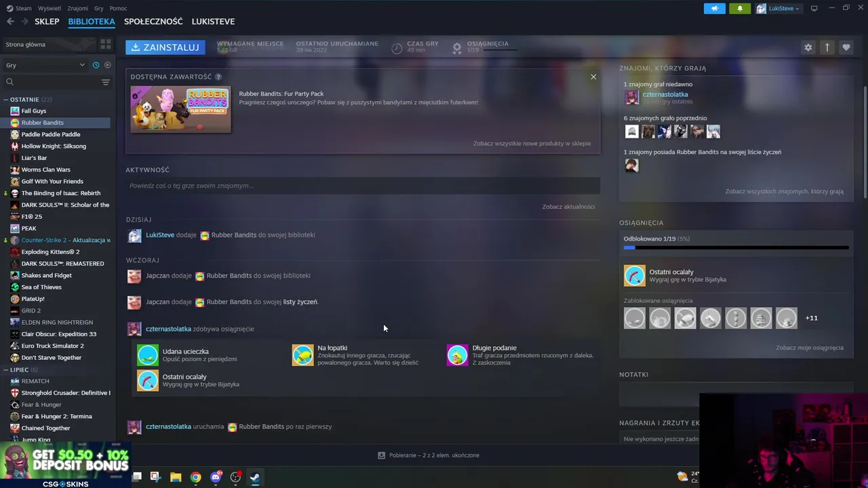Go to the SKLEP tab
The height and width of the screenshot is (488, 868).
click(47, 22)
